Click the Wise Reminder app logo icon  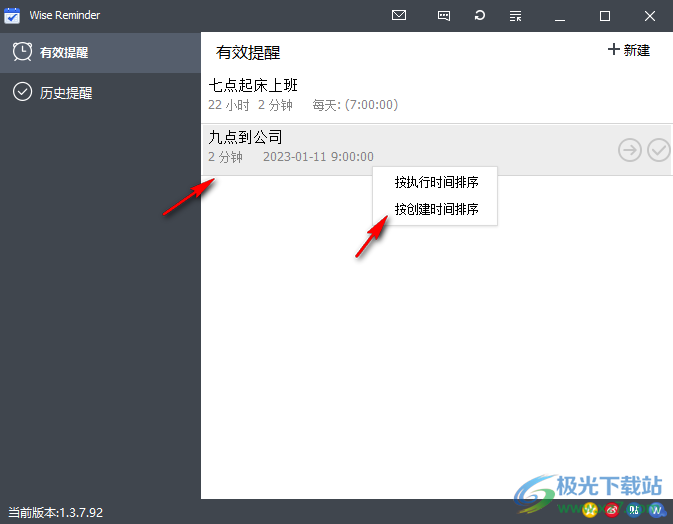[x=12, y=16]
